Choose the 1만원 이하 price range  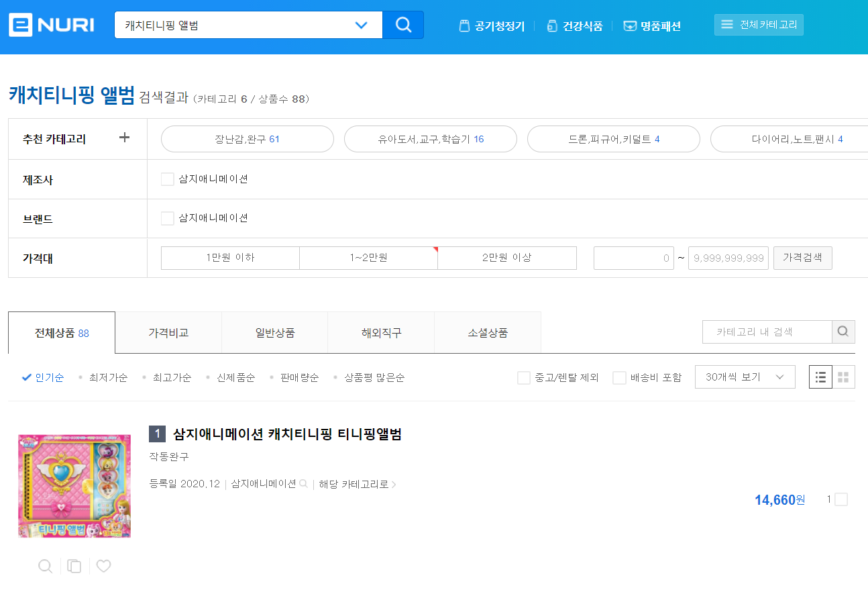click(230, 258)
